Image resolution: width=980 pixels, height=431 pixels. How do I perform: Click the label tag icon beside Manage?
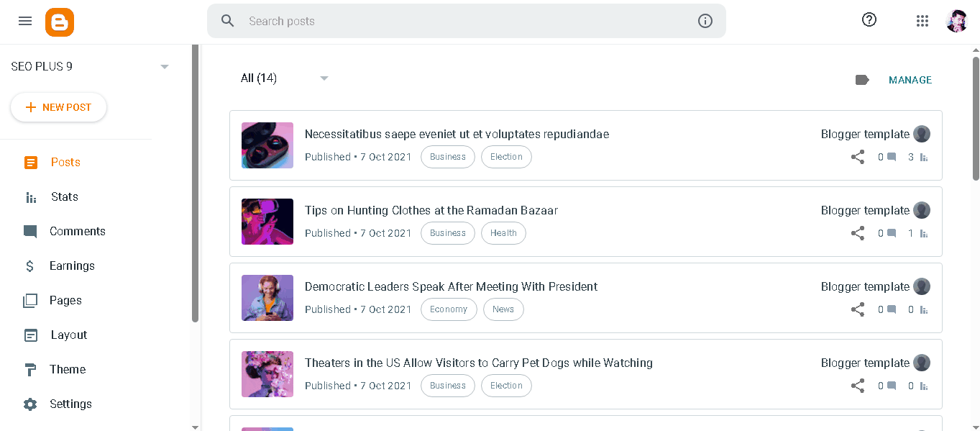[x=862, y=80]
